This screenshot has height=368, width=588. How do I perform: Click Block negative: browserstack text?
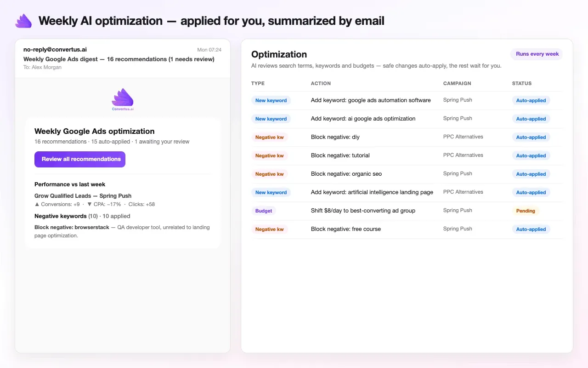coord(72,227)
